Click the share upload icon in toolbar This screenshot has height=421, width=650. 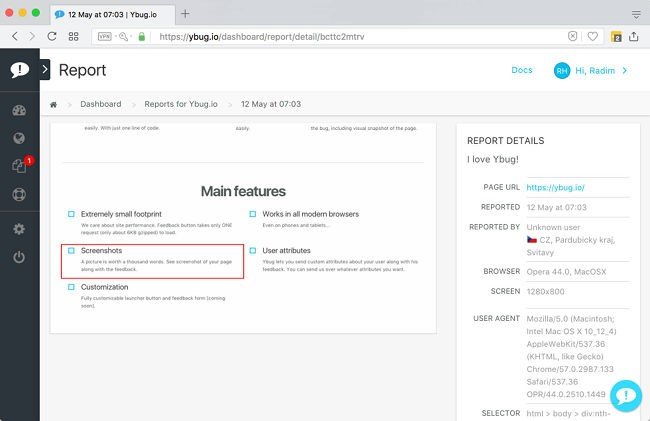click(633, 36)
